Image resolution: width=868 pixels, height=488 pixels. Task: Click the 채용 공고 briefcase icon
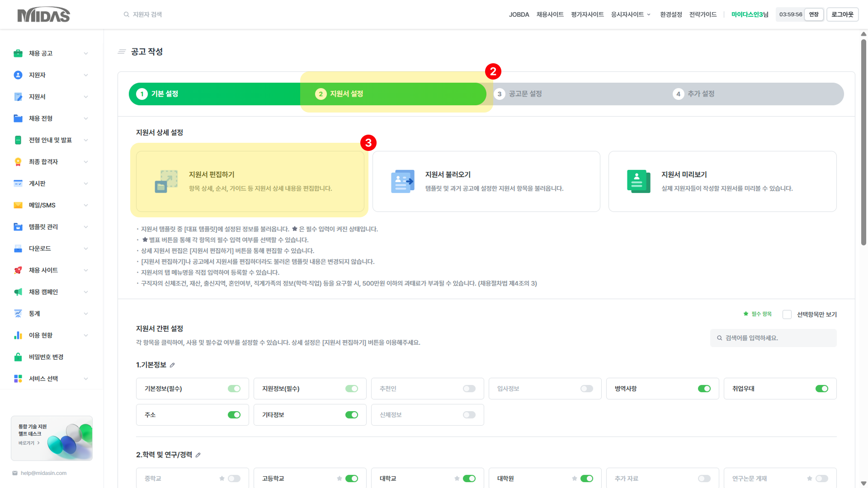click(x=18, y=53)
